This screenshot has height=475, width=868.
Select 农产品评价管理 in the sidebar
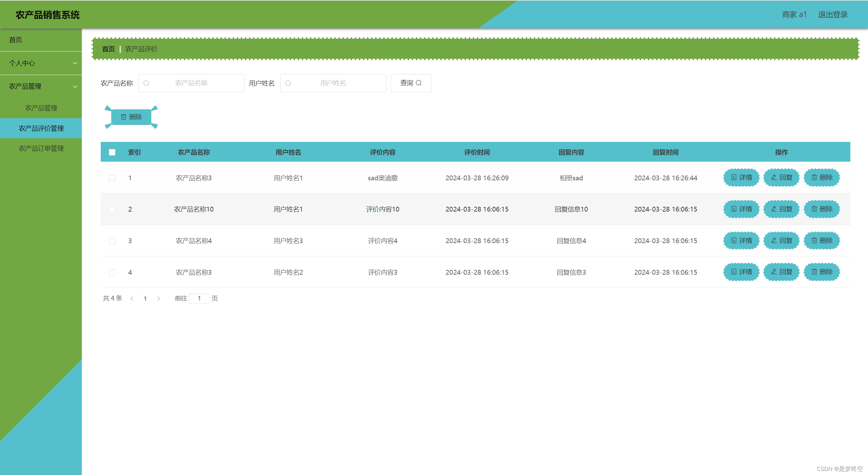pyautogui.click(x=41, y=128)
